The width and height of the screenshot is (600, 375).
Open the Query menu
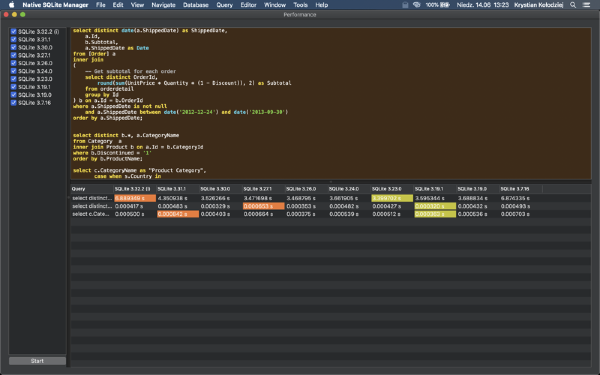pyautogui.click(x=224, y=5)
